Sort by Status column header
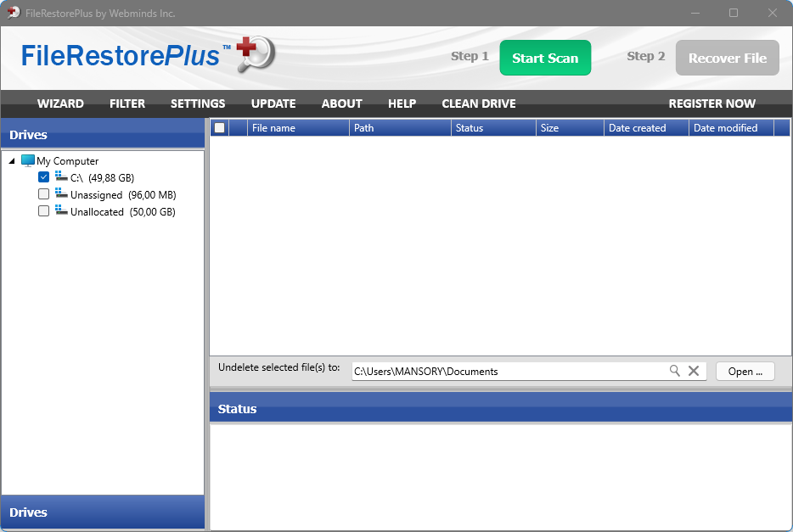 493,128
